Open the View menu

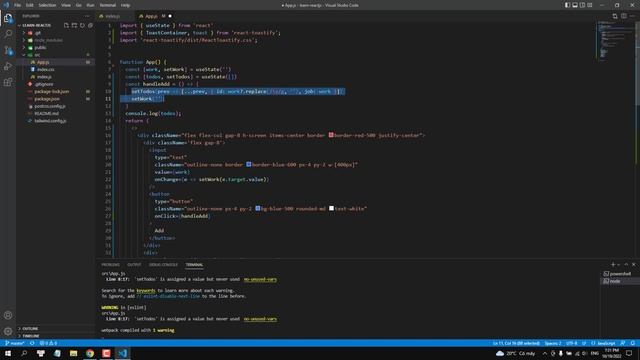coord(66,5)
